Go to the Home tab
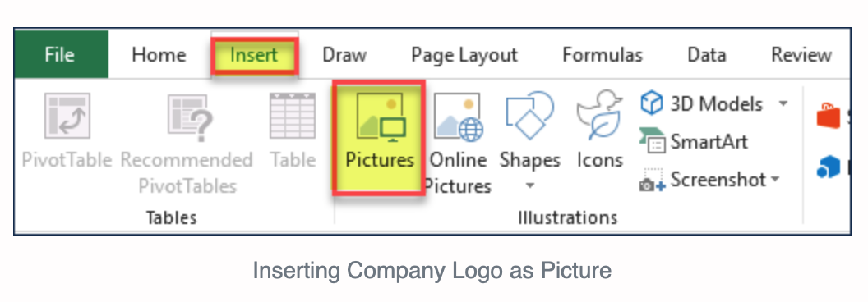This screenshot has width=868, height=302. (x=159, y=55)
